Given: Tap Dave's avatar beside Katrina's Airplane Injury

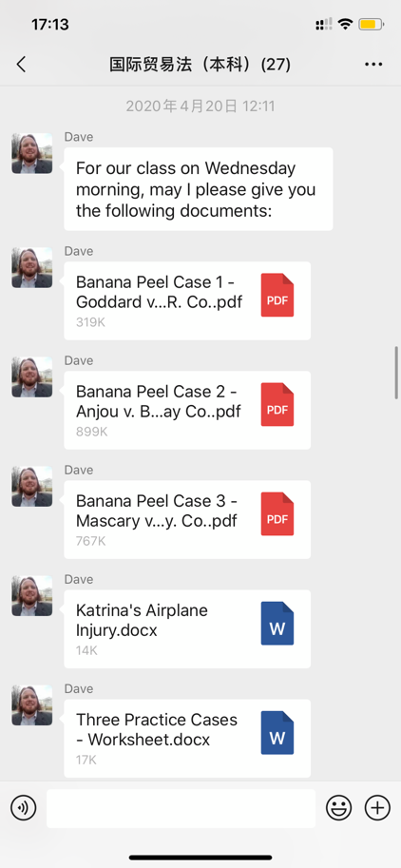Looking at the screenshot, I should pyautogui.click(x=32, y=596).
